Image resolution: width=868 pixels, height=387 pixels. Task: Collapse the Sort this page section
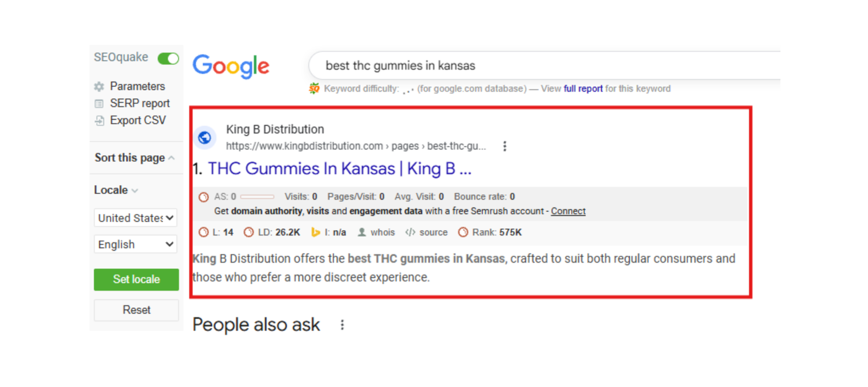(171, 158)
